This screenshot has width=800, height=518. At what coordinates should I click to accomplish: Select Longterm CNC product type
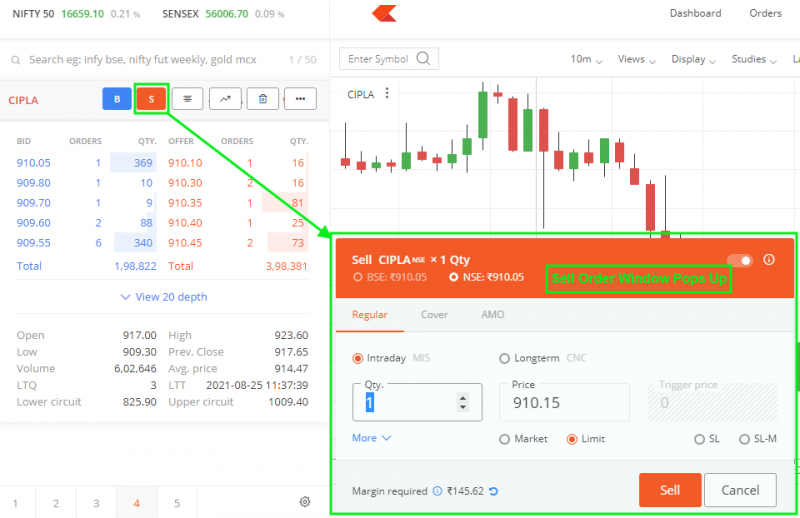[x=505, y=358]
